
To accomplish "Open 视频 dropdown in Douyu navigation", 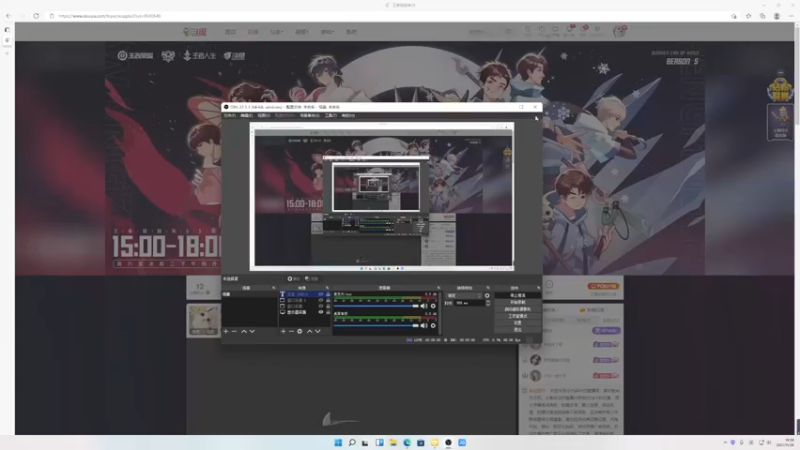I will (302, 32).
